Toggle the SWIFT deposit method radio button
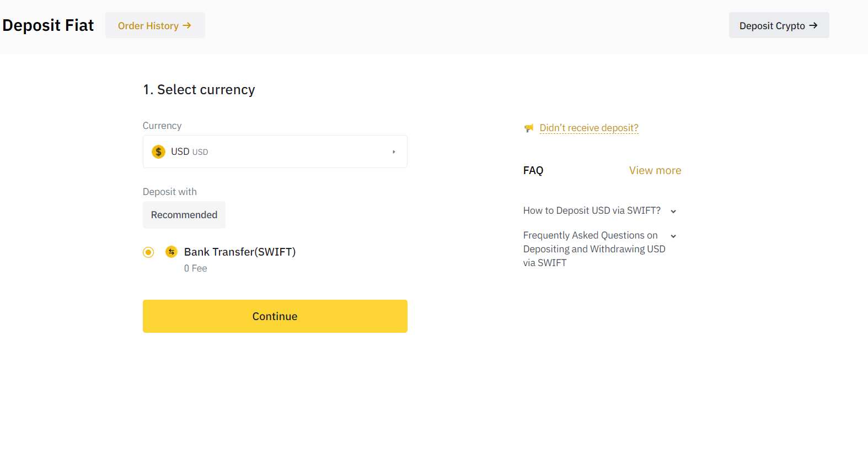 (x=148, y=252)
